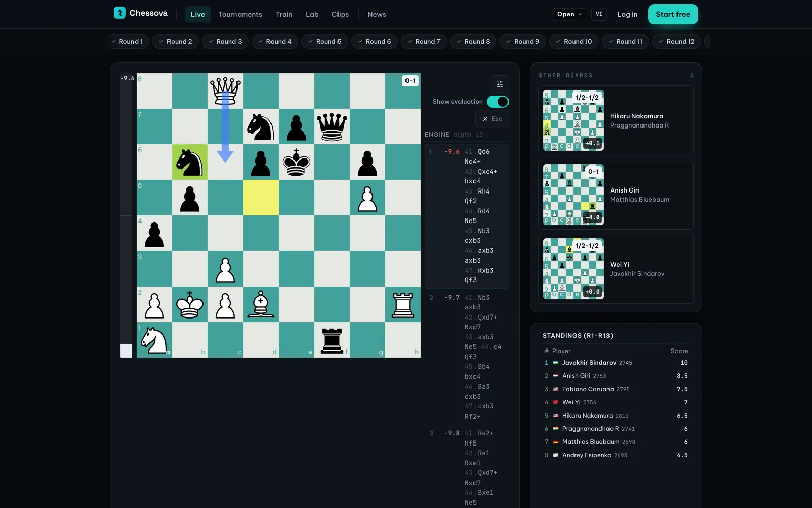Open the Clips section
The image size is (812, 508).
(341, 14)
